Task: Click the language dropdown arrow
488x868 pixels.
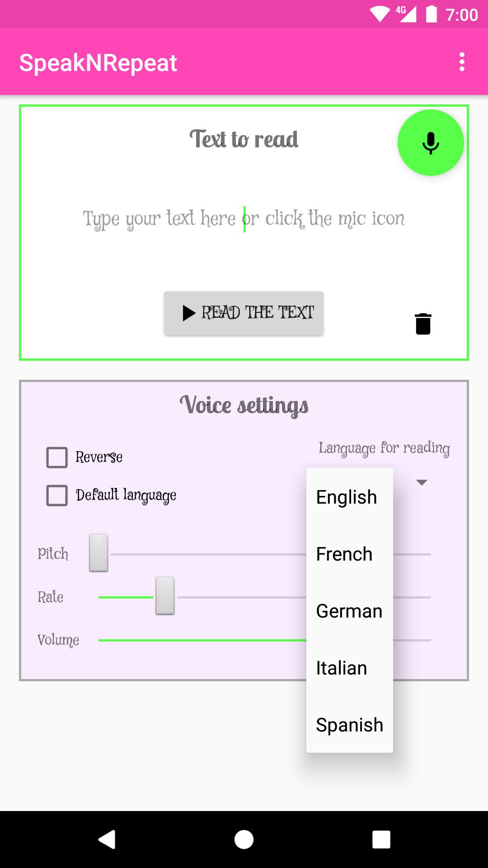Action: coord(422,482)
